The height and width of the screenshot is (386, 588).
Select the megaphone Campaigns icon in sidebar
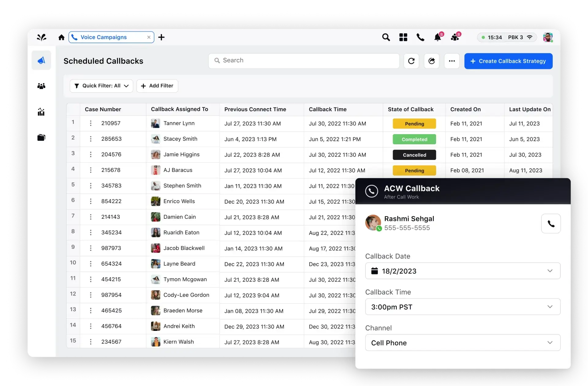click(41, 60)
